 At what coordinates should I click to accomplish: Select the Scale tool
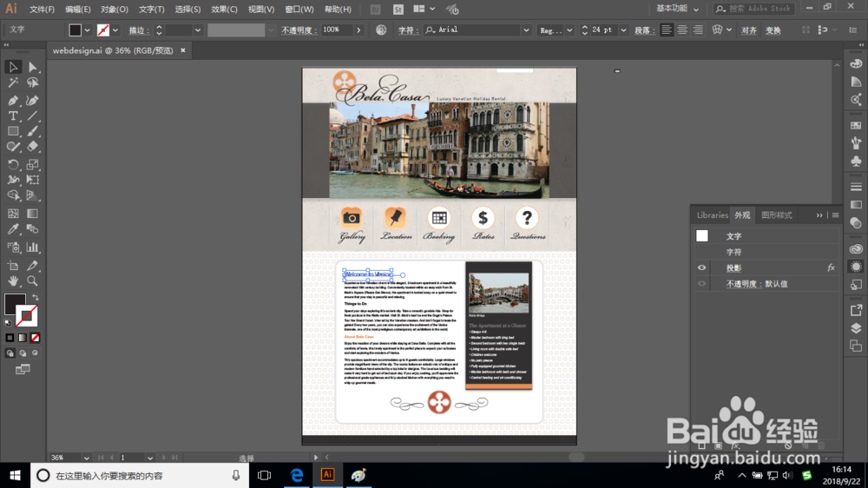point(33,164)
